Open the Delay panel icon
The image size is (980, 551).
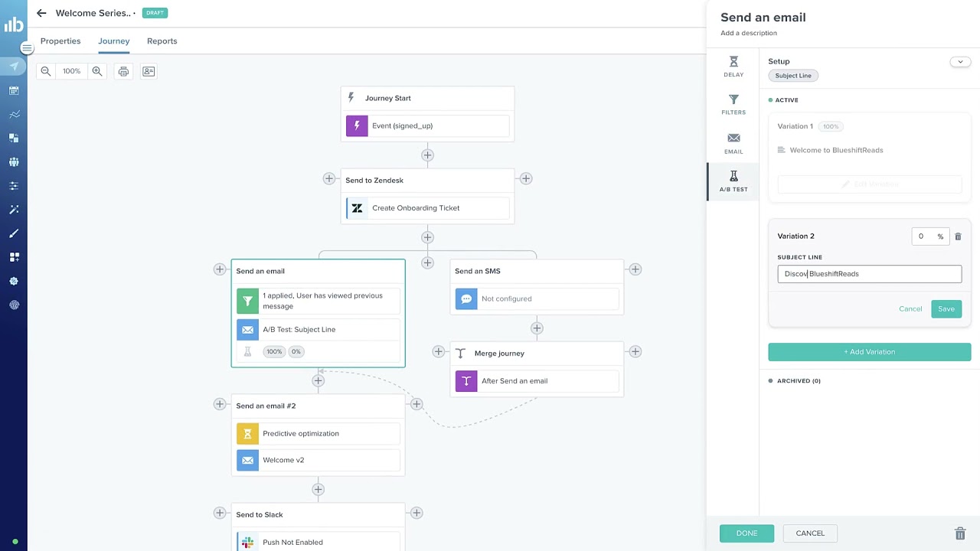pos(733,66)
